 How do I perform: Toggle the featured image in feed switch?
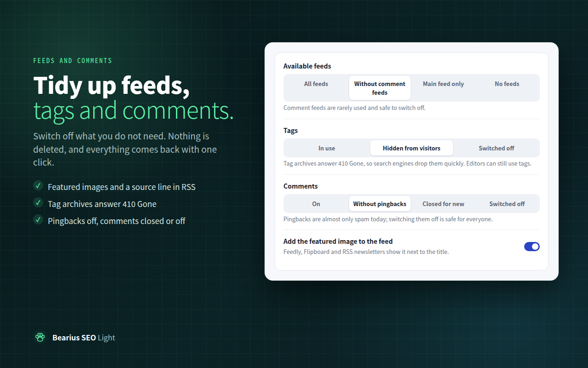coord(532,247)
